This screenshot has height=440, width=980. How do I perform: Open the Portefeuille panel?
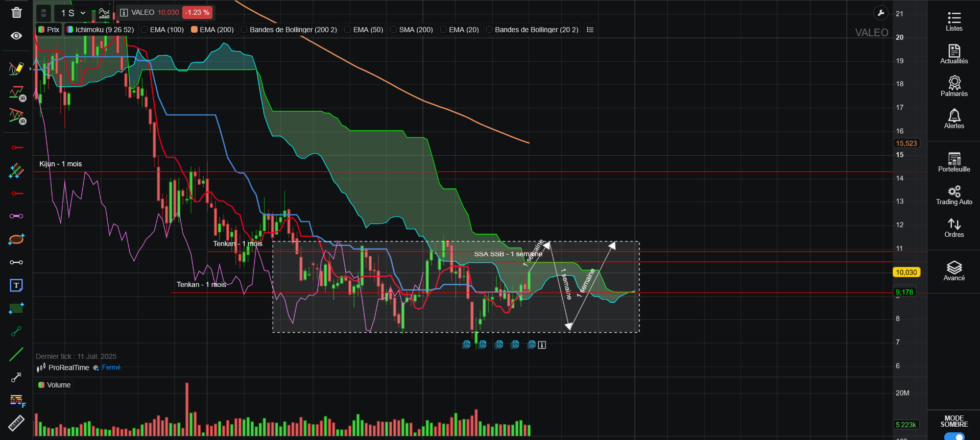point(954,162)
